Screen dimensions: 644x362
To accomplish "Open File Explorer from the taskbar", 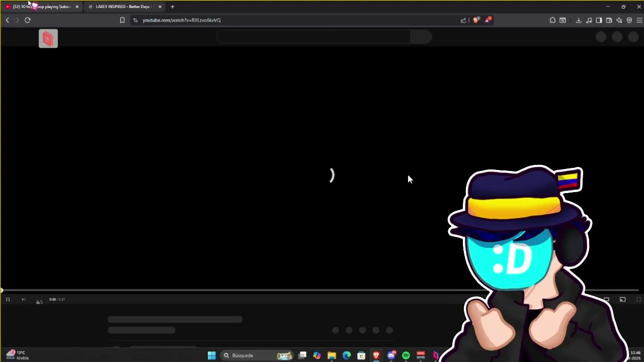I will (332, 355).
